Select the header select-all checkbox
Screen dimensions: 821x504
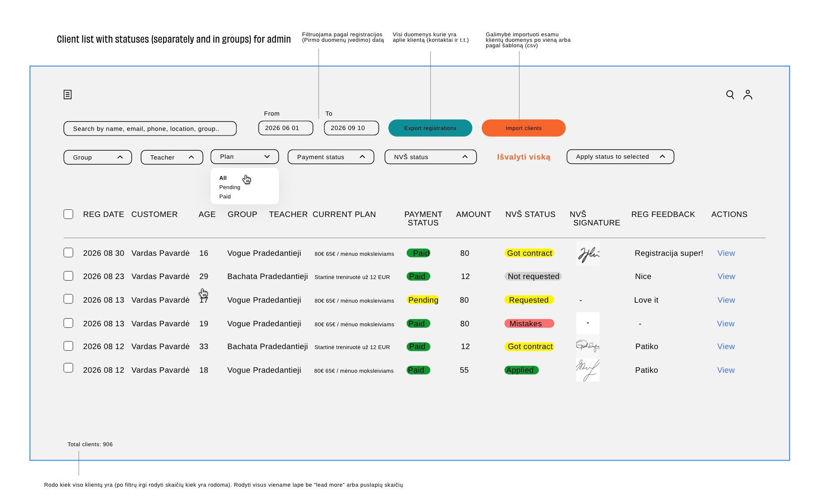(x=68, y=214)
